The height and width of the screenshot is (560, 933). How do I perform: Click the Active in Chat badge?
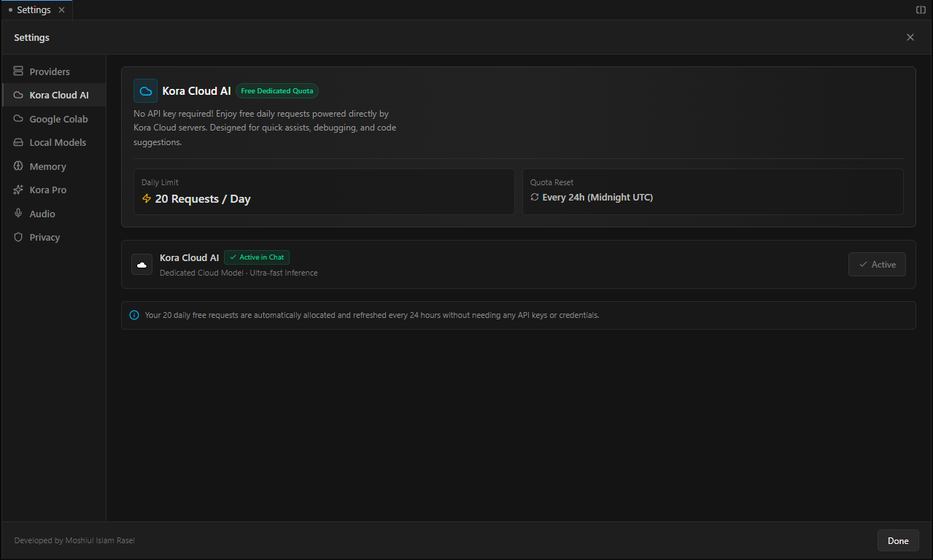point(257,257)
